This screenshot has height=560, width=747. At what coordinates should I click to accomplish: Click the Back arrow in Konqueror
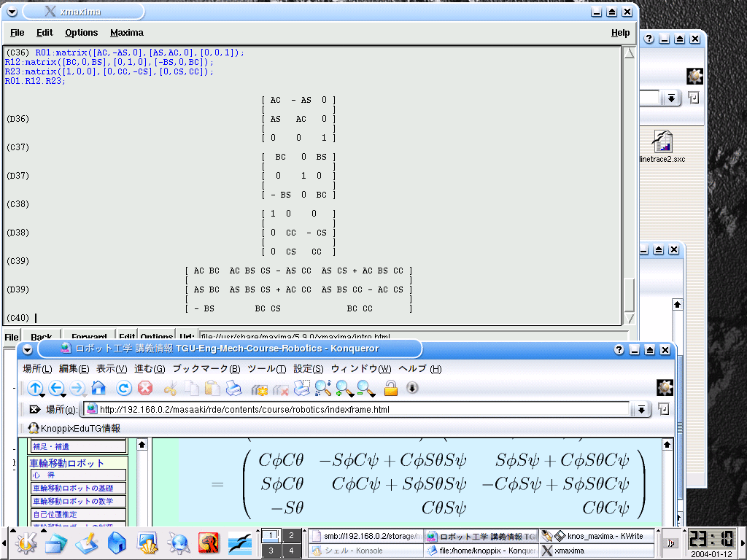tap(56, 389)
